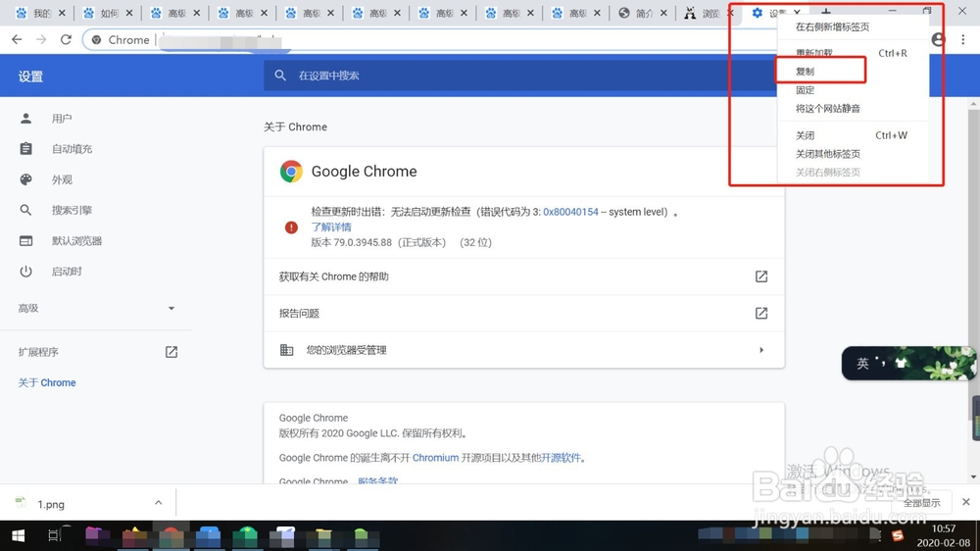
Task: Go back with the browser back arrow
Action: [17, 39]
